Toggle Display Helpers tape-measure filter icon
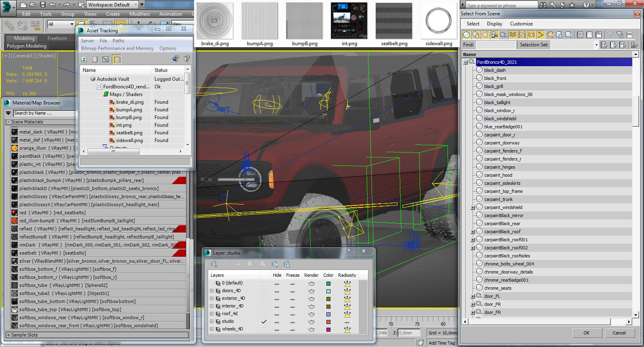The width and height of the screenshot is (644, 347). (x=504, y=35)
